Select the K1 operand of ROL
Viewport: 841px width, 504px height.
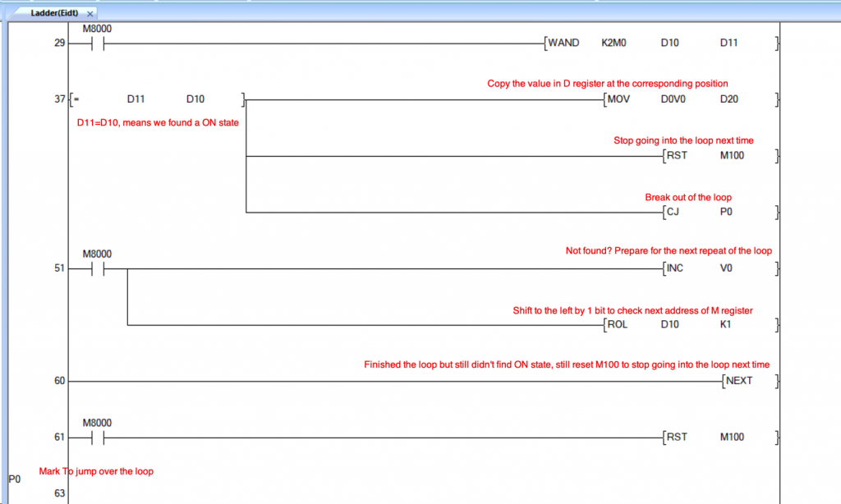pyautogui.click(x=726, y=324)
